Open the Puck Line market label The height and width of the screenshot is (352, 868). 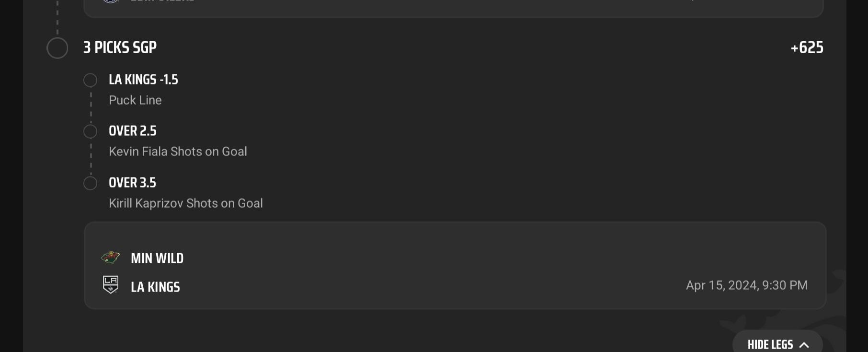(x=135, y=100)
